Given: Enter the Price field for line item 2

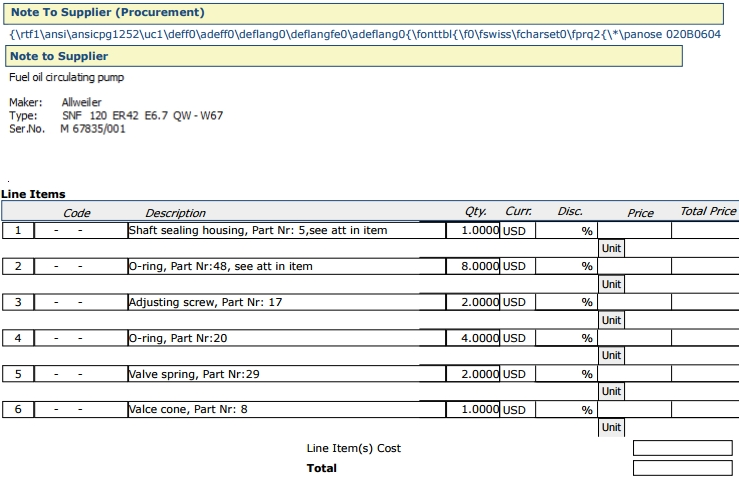Looking at the screenshot, I should click(x=634, y=266).
